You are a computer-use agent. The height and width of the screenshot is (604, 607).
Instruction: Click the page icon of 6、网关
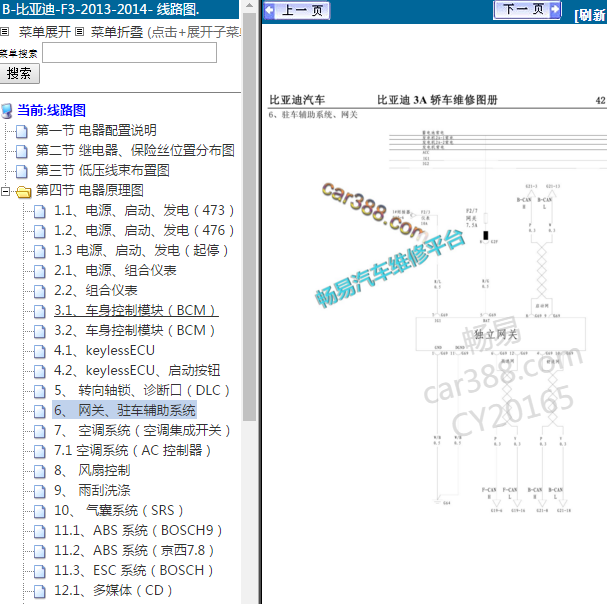(39, 412)
